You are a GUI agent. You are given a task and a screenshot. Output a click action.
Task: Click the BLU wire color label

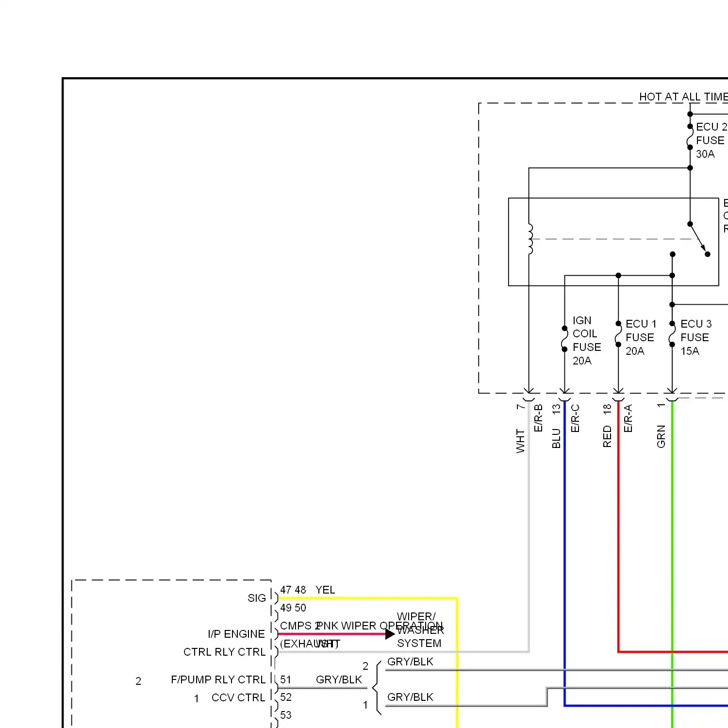[556, 438]
